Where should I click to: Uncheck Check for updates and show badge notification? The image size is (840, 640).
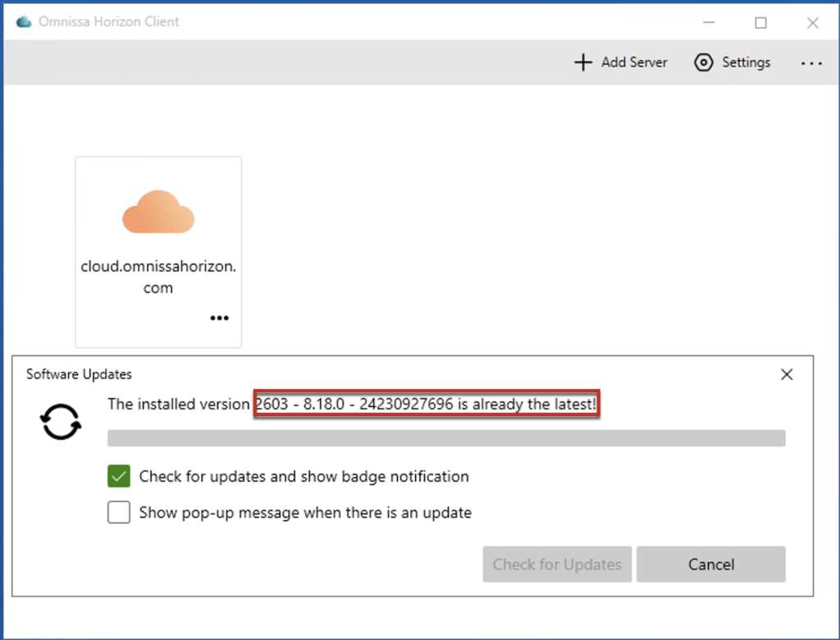coord(119,476)
